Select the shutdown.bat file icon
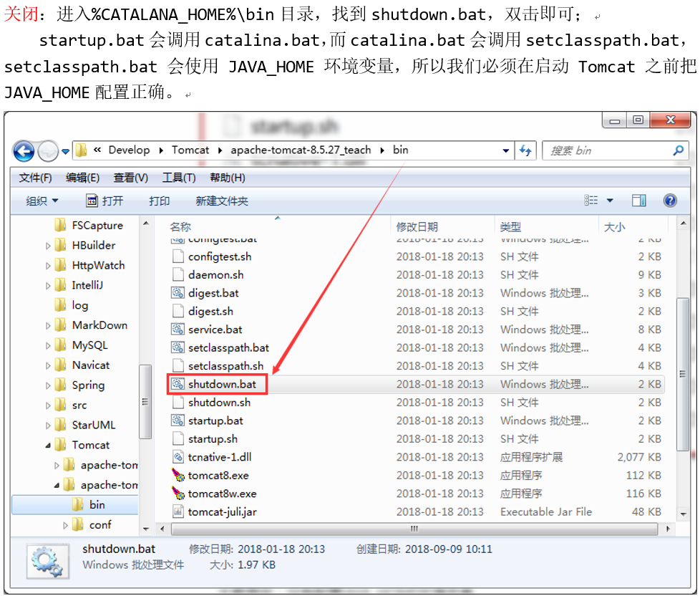 (178, 384)
